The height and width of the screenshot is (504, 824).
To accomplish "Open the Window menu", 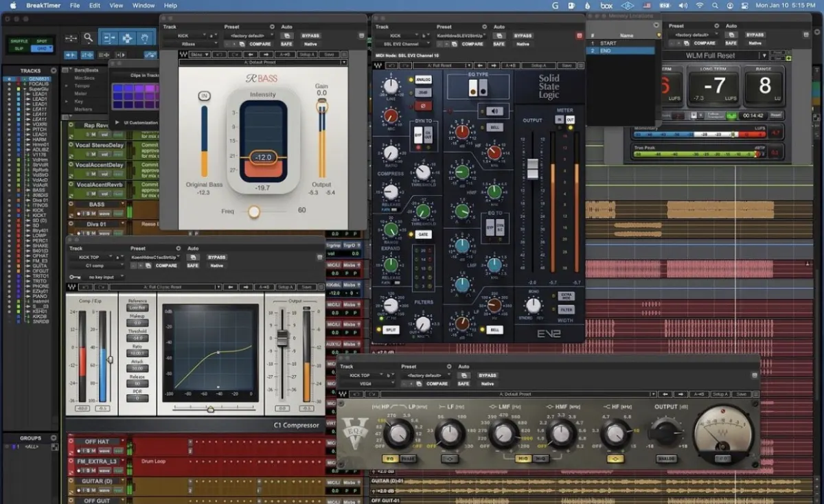I will tap(144, 5).
